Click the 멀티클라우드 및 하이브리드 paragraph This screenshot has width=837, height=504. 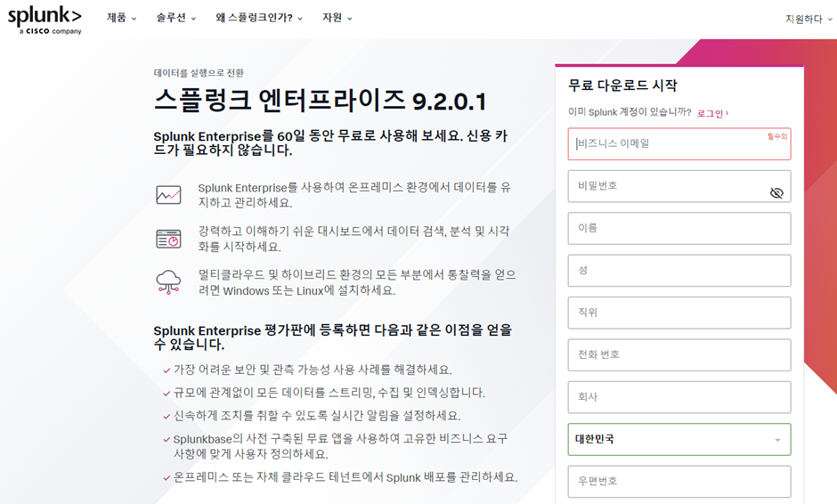(x=356, y=282)
